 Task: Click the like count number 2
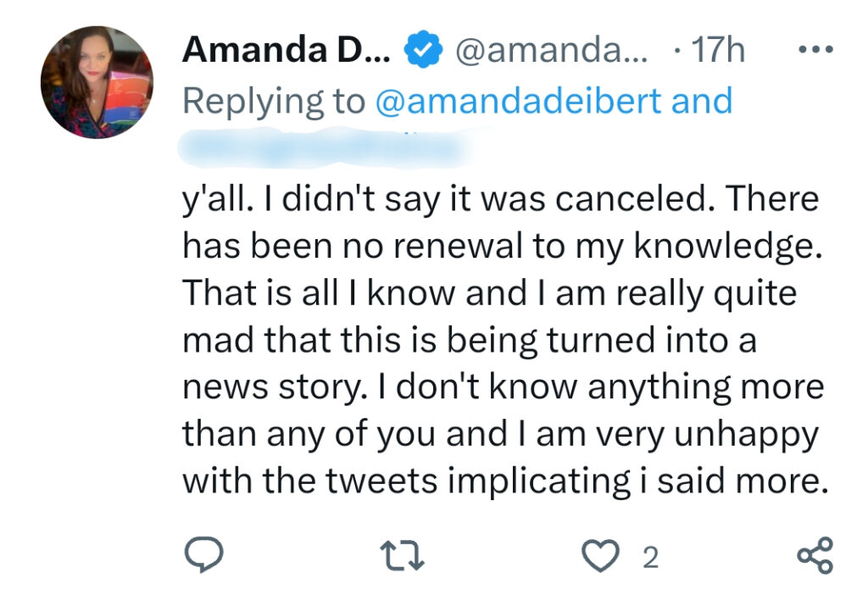coord(650,557)
